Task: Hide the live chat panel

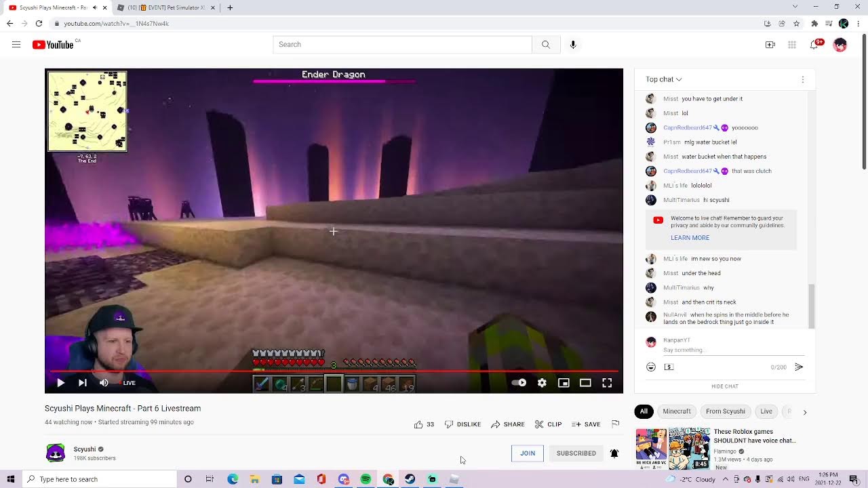Action: (x=725, y=386)
